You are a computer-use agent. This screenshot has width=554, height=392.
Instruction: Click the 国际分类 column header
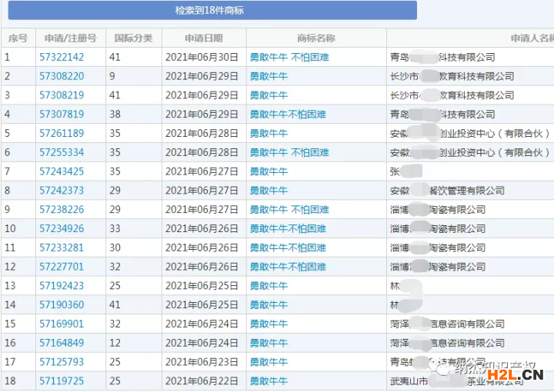click(134, 38)
